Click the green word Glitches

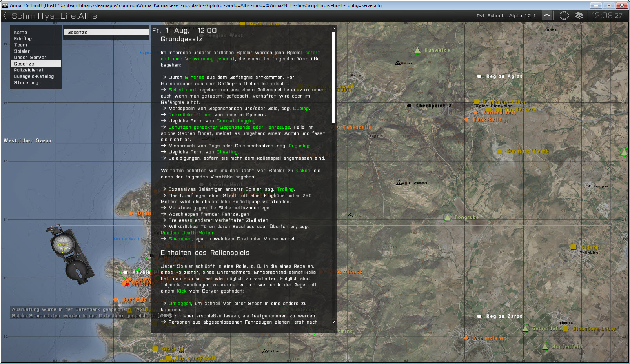coord(194,78)
